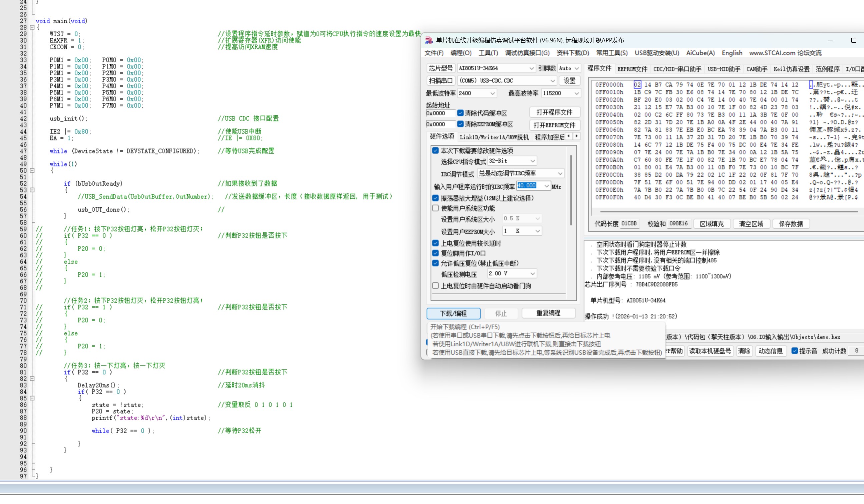Collapse main function fold marker at line 28

point(32,27)
